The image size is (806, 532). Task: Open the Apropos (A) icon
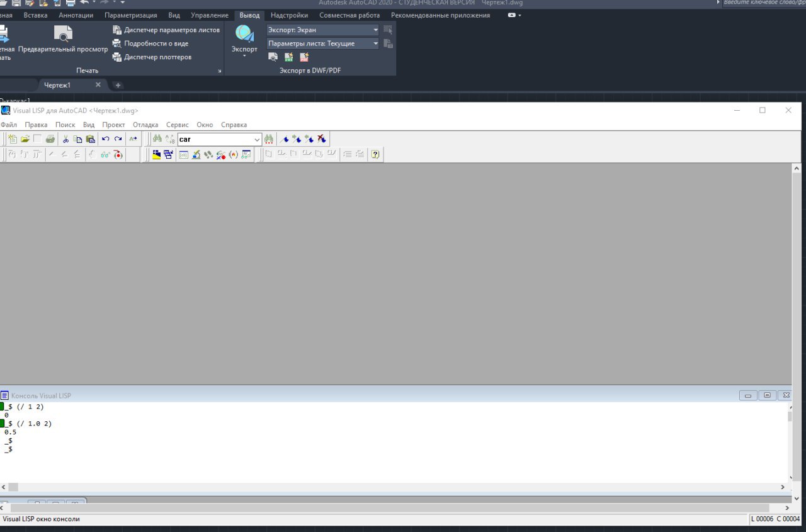click(x=234, y=154)
